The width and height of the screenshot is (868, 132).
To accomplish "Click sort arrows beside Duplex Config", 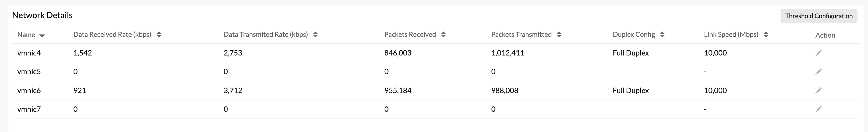I will 662,34.
